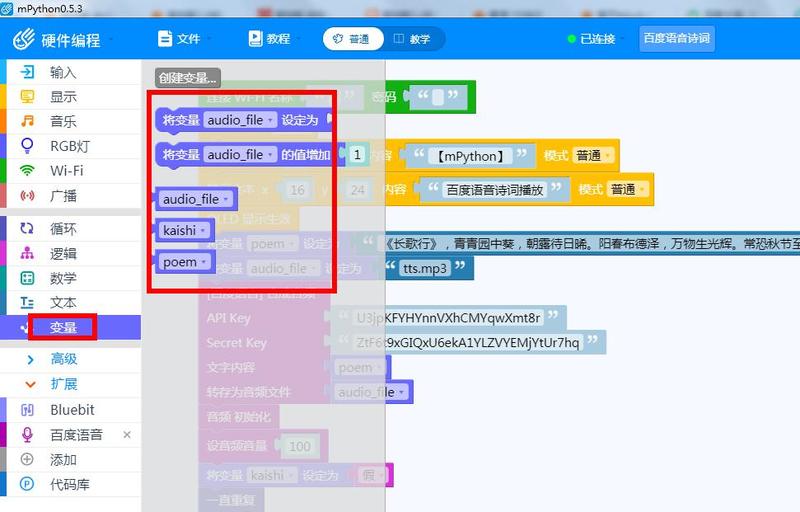The height and width of the screenshot is (512, 800).
Task: Click the 创建变量 (create variable) button
Action: [187, 78]
